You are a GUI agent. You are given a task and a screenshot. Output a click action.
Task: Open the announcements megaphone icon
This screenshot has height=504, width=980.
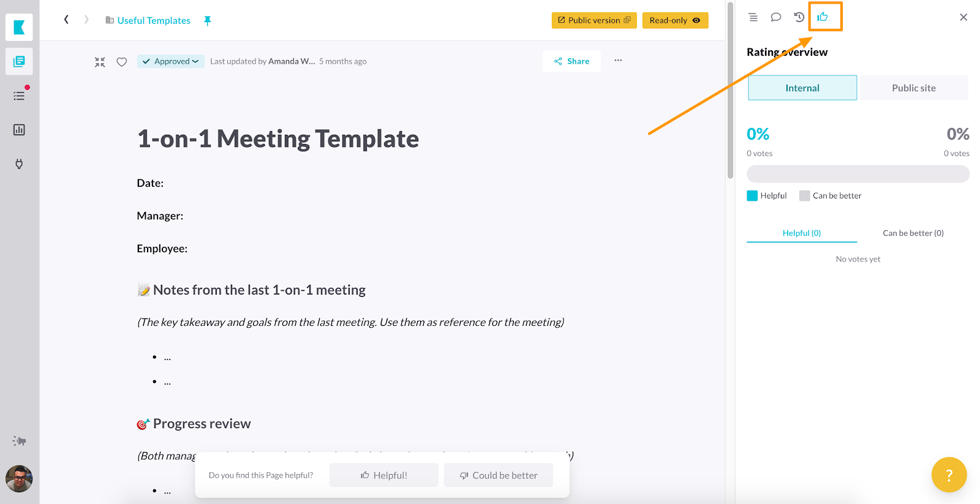coord(19,441)
